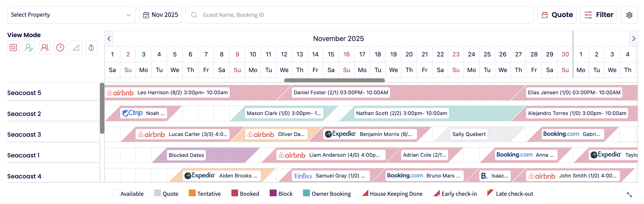The width and height of the screenshot is (644, 204).
Task: Click the Quote button
Action: tap(557, 15)
